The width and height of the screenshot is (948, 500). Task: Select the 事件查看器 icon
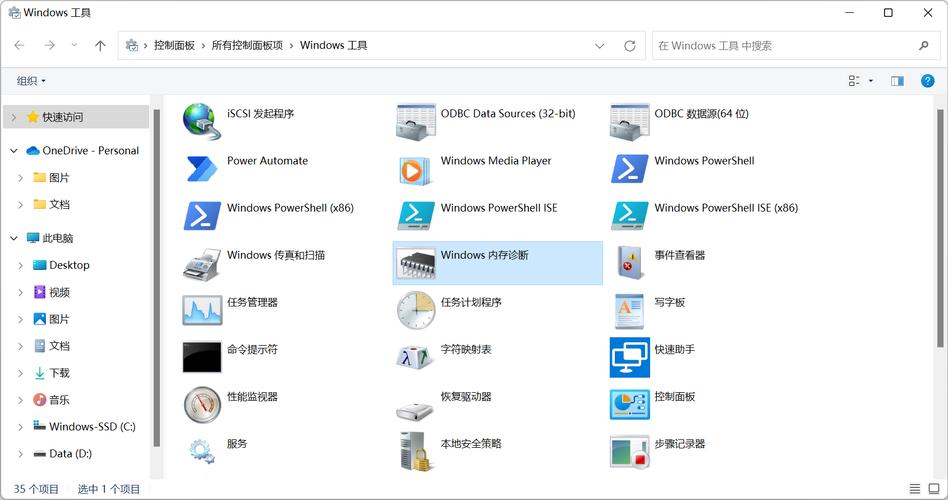click(x=629, y=262)
